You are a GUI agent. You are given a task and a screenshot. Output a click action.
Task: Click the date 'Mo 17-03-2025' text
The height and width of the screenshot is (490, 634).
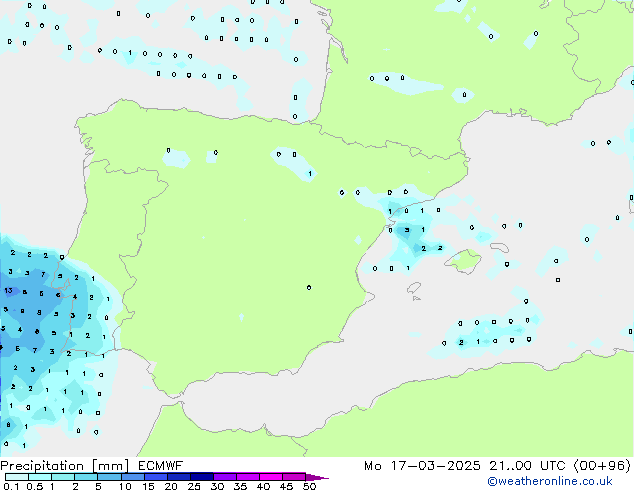[x=423, y=466]
